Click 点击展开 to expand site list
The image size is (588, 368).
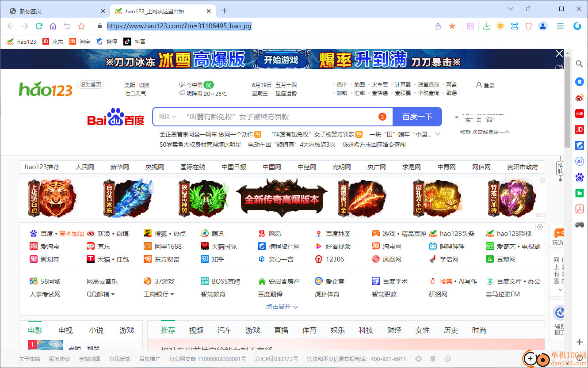(x=282, y=307)
